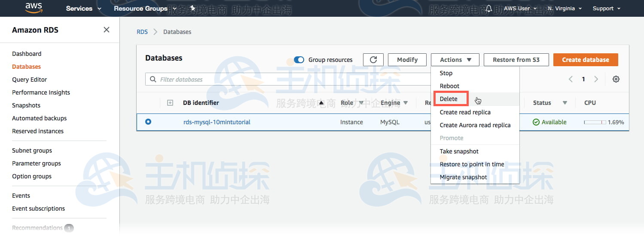This screenshot has height=236, width=644.
Task: Open AWS User account menu
Action: point(520,8)
